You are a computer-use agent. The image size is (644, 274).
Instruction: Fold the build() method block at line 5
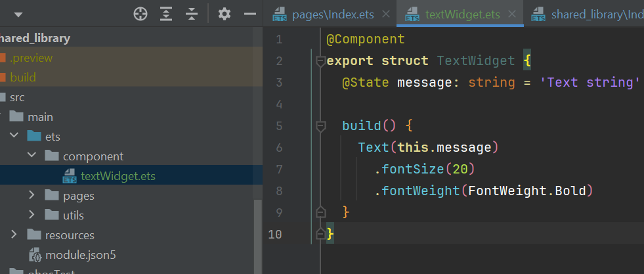(320, 126)
